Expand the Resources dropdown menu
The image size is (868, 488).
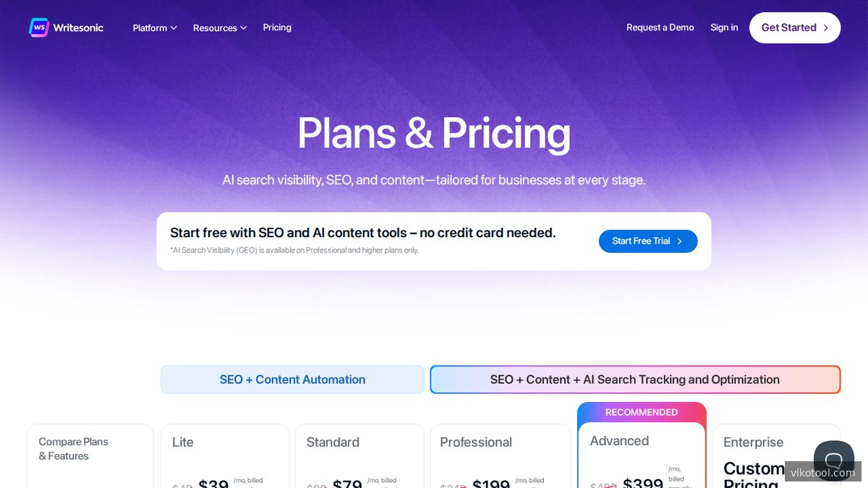tap(219, 27)
